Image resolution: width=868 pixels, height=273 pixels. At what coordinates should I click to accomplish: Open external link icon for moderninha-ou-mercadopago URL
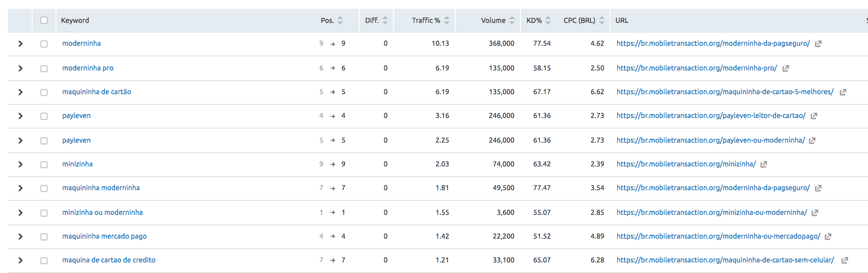tap(828, 236)
